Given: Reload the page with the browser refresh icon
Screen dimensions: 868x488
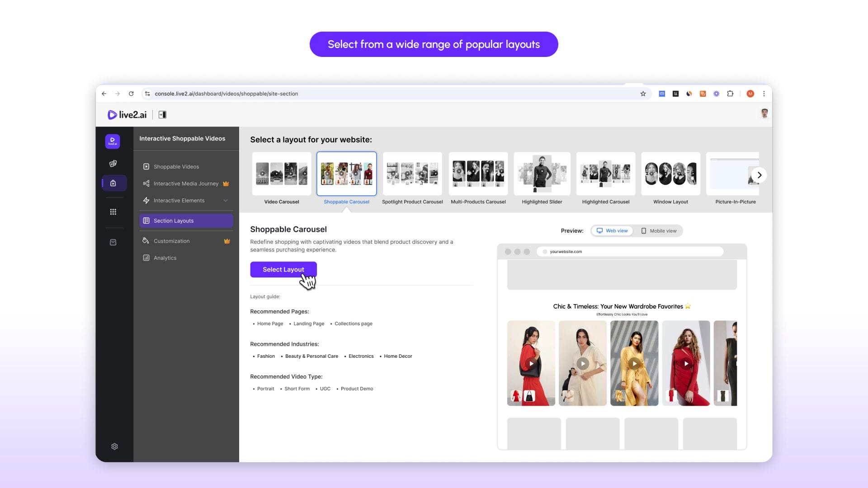Looking at the screenshot, I should click(x=131, y=94).
